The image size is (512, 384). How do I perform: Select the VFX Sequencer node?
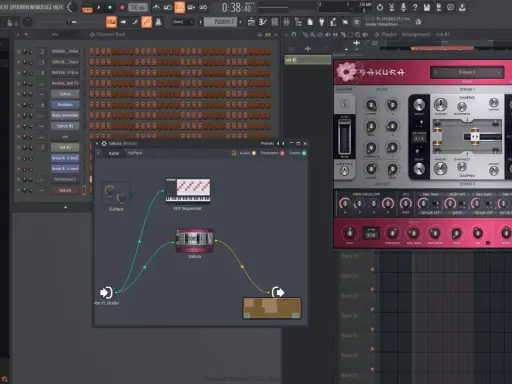[188, 190]
